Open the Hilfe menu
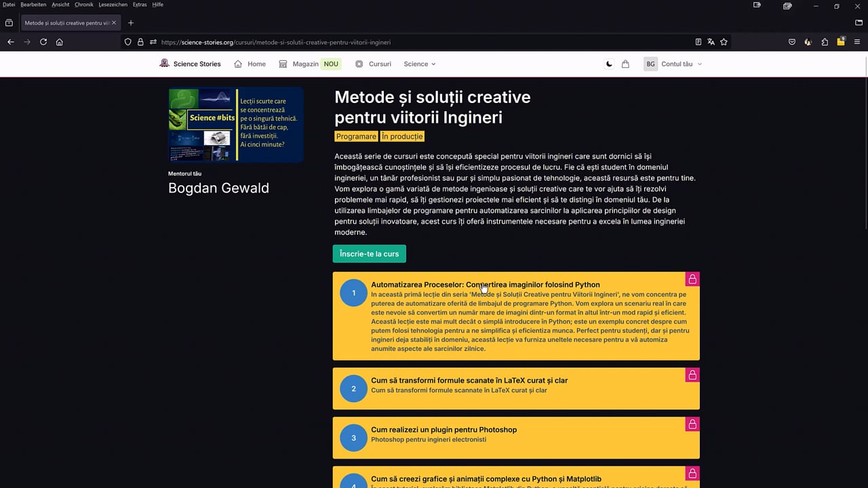The width and height of the screenshot is (868, 488). 157,5
